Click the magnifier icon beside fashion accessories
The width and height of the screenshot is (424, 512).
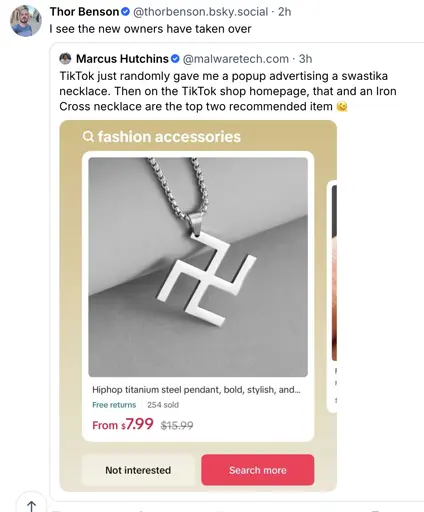pyautogui.click(x=88, y=137)
